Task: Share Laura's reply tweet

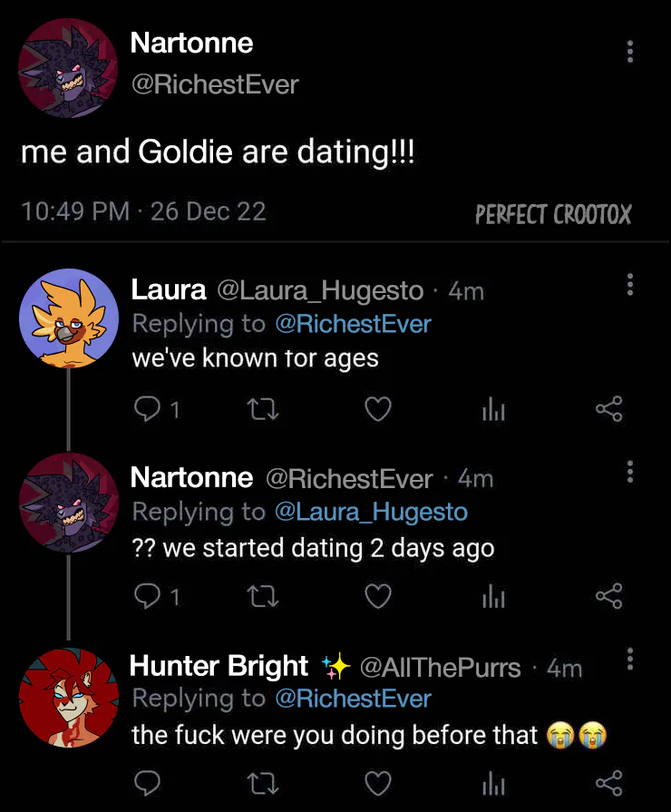Action: [x=609, y=411]
